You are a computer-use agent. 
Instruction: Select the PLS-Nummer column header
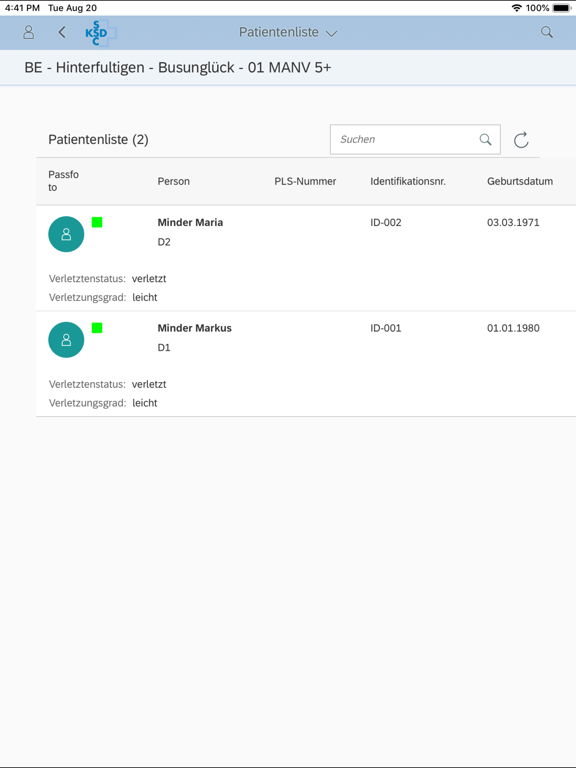[305, 181]
